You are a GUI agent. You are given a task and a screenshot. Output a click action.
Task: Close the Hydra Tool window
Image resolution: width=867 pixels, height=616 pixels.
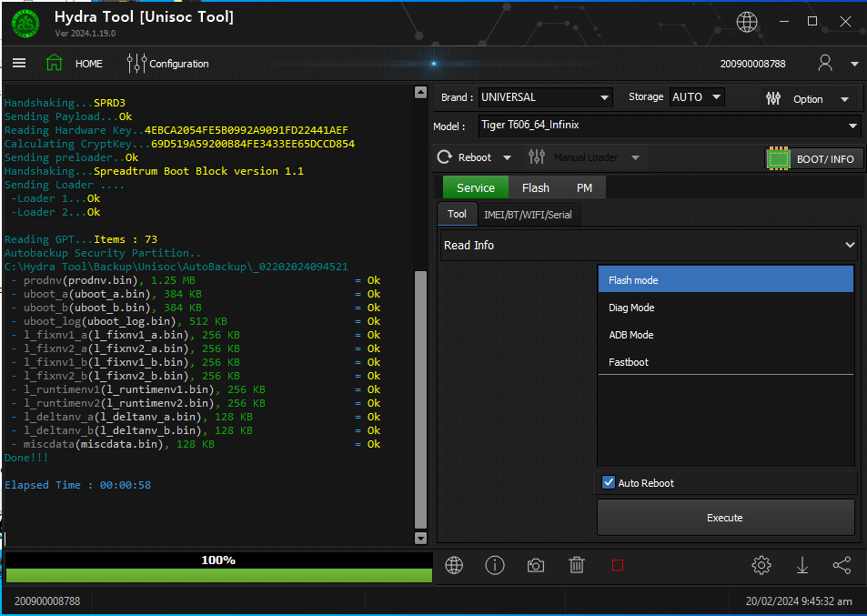pyautogui.click(x=845, y=22)
